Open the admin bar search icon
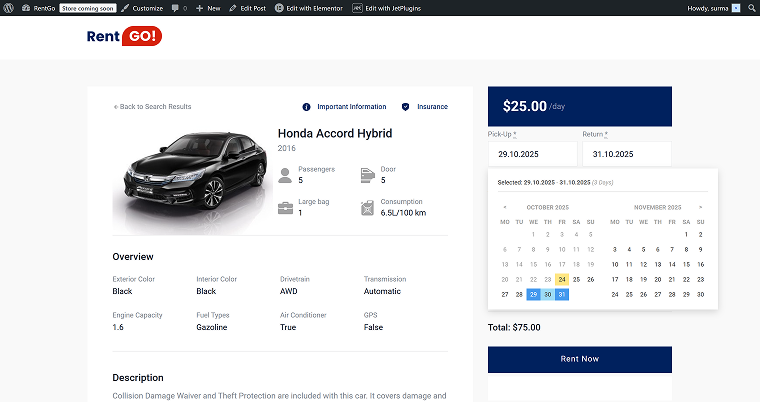The height and width of the screenshot is (402, 760). pyautogui.click(x=752, y=8)
